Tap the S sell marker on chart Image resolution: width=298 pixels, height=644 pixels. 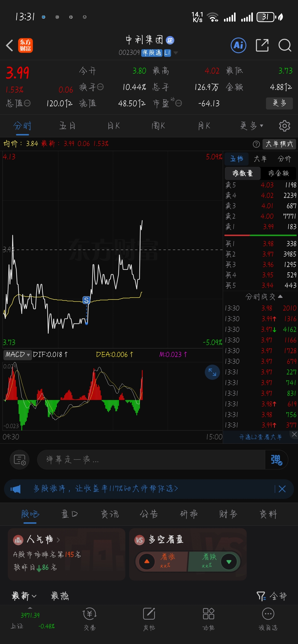(86, 300)
